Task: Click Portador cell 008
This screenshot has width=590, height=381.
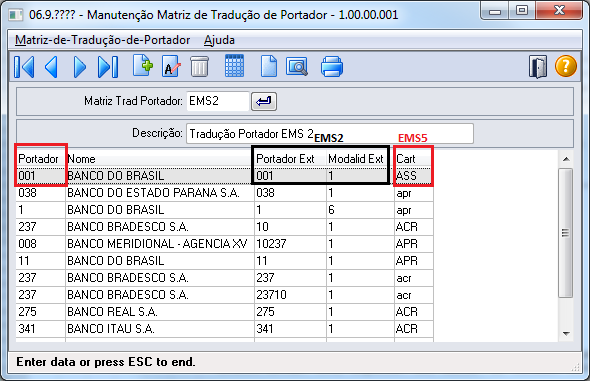Action: [x=41, y=244]
